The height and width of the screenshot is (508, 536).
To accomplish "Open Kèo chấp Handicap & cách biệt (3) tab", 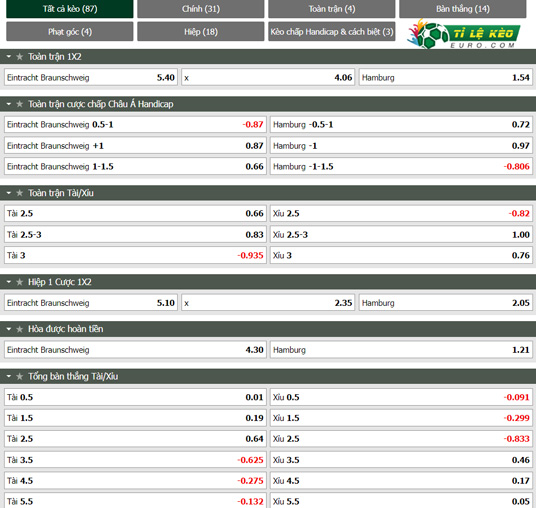I will pyautogui.click(x=332, y=31).
